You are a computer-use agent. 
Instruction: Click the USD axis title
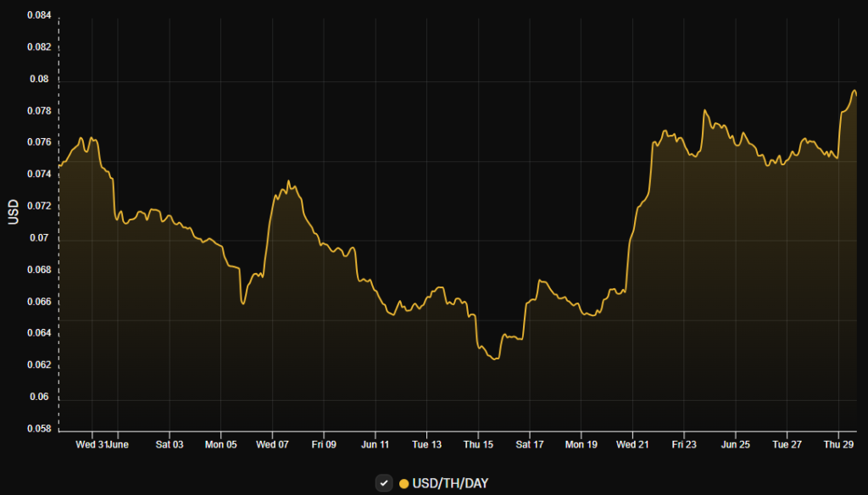13,212
